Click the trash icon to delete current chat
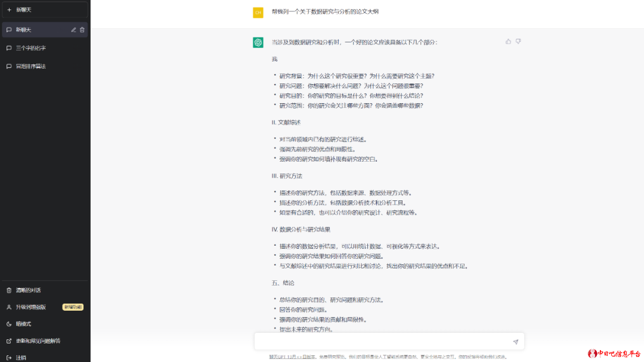The width and height of the screenshot is (644, 362). pyautogui.click(x=82, y=29)
